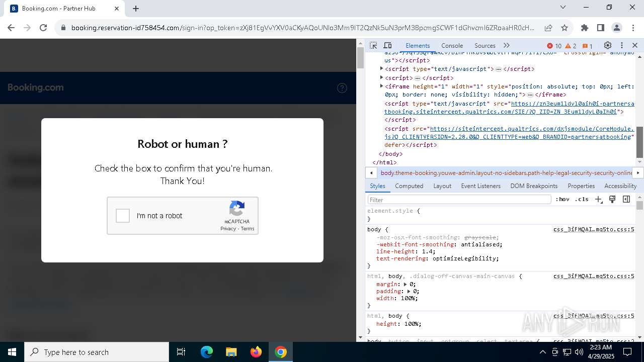Open DOM Breakpoints pane tab
This screenshot has height=362, width=644.
coord(534,186)
